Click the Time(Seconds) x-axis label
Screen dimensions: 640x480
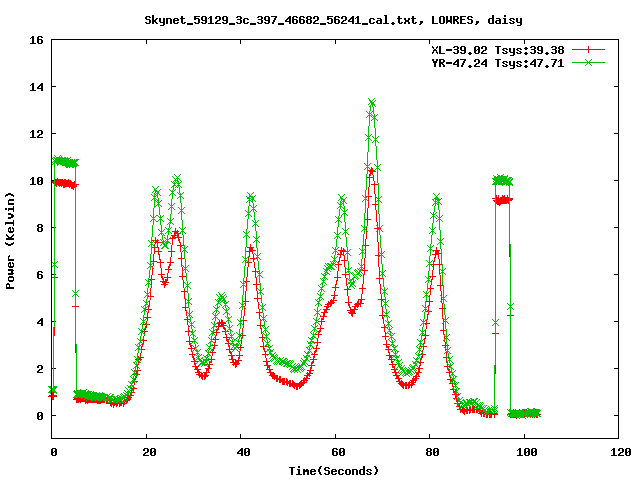coord(334,471)
